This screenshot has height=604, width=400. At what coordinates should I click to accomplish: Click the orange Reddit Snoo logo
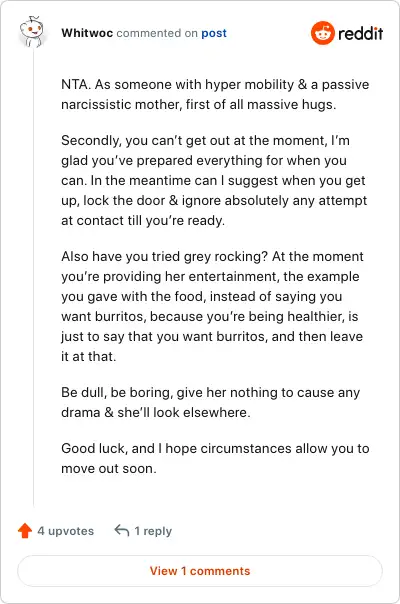323,33
